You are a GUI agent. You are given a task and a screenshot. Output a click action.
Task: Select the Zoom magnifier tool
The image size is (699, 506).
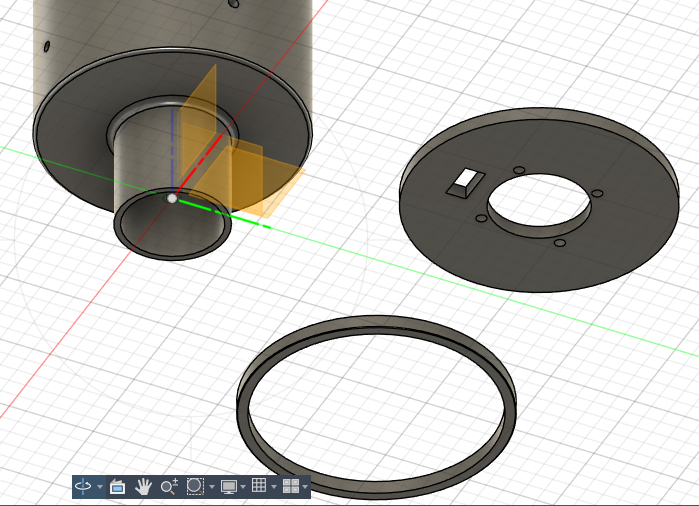[x=169, y=486]
